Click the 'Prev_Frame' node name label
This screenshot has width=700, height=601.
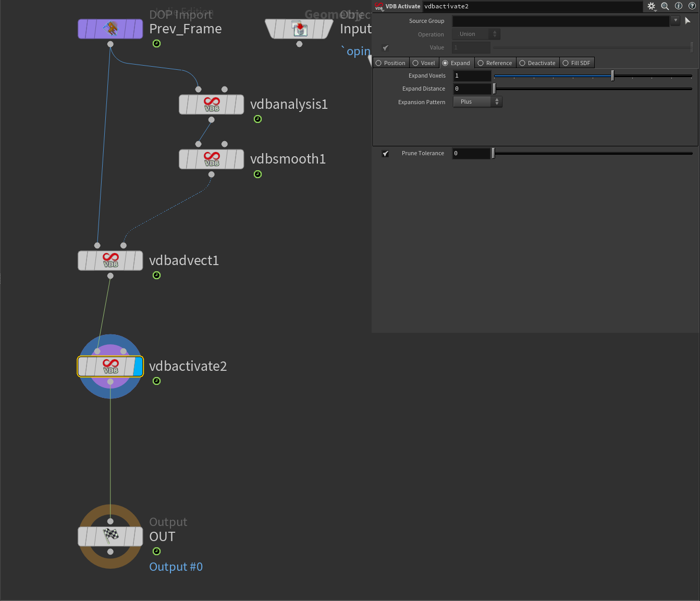pos(186,29)
